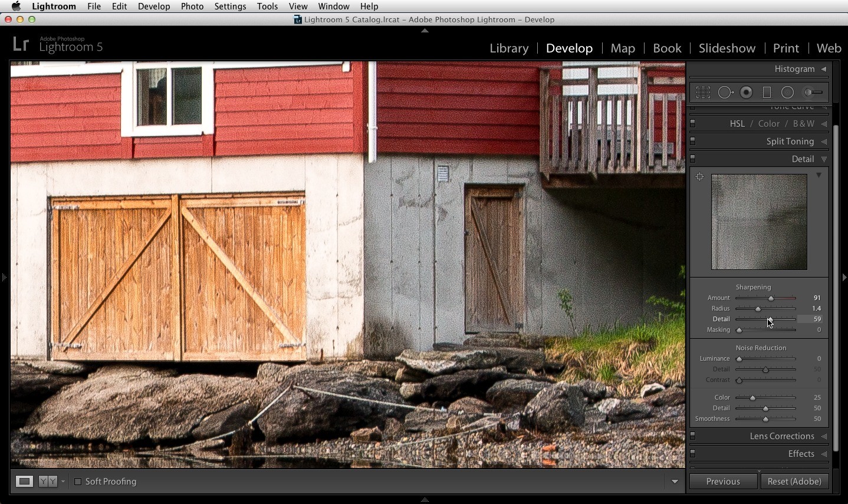This screenshot has width=848, height=504.
Task: Open the Develop menu
Action: (x=154, y=6)
